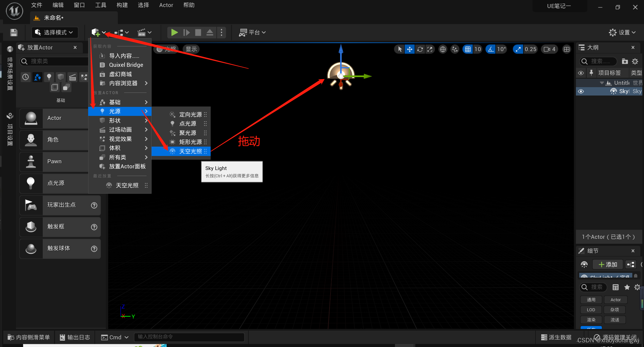Open the 编辑 menu
Image resolution: width=644 pixels, height=347 pixels.
pos(58,5)
